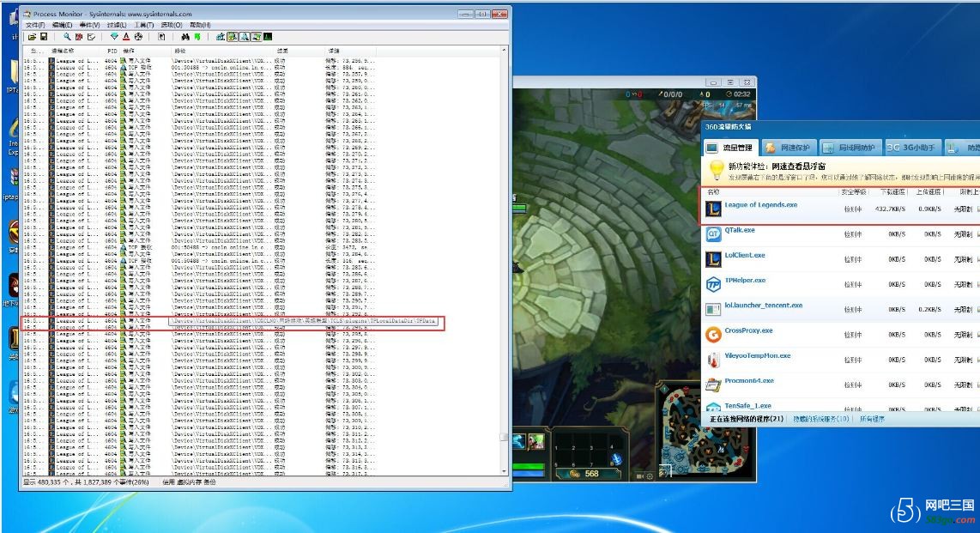The height and width of the screenshot is (533, 980).
Task: Click the 432.7KB/S download speed value
Action: tap(890, 209)
